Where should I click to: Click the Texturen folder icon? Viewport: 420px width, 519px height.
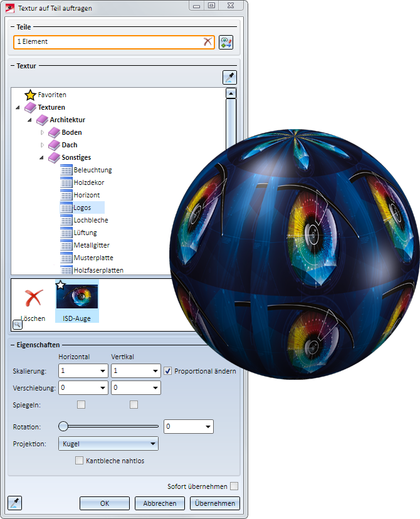click(x=31, y=108)
